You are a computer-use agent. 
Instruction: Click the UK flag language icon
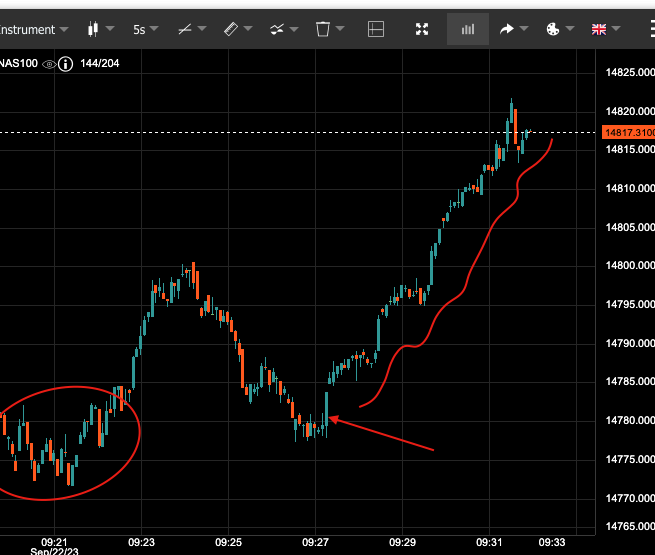pyautogui.click(x=599, y=29)
